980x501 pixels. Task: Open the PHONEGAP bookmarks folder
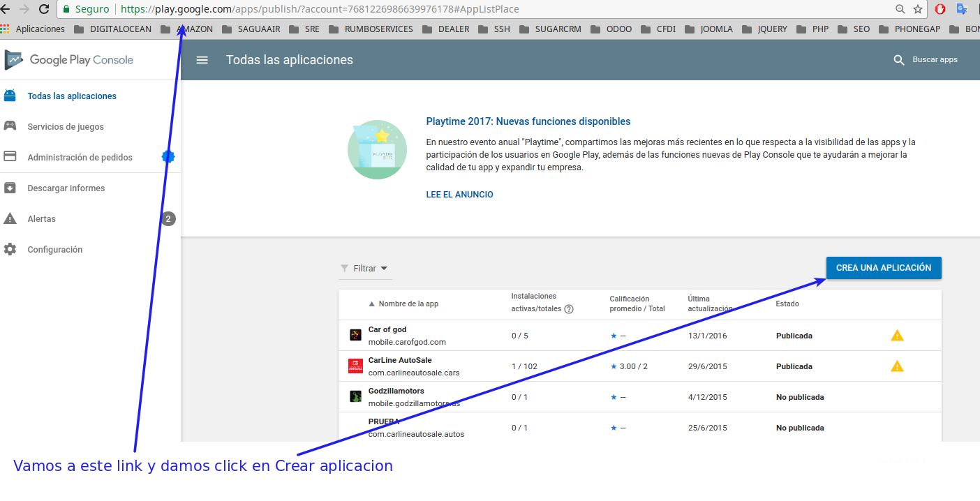tap(909, 29)
